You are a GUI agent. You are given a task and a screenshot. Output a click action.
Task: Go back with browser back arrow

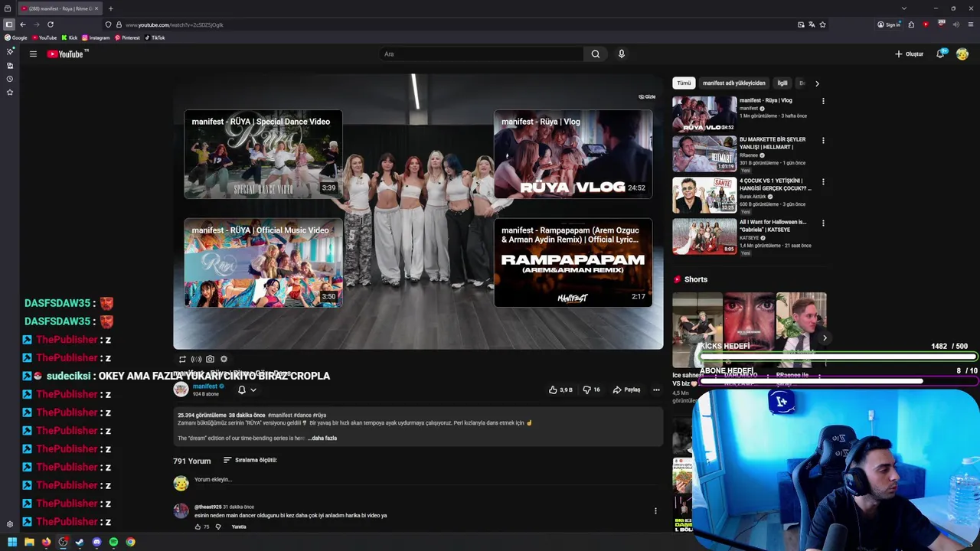click(22, 24)
